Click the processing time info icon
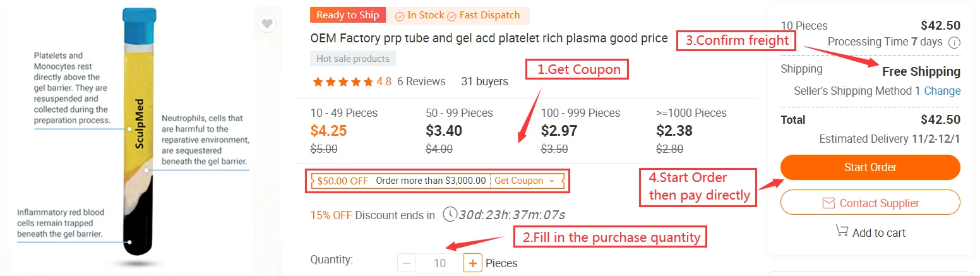 click(x=954, y=42)
